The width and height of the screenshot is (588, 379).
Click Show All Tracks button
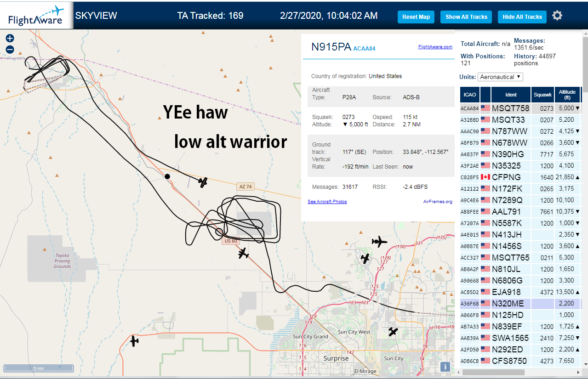pos(466,17)
